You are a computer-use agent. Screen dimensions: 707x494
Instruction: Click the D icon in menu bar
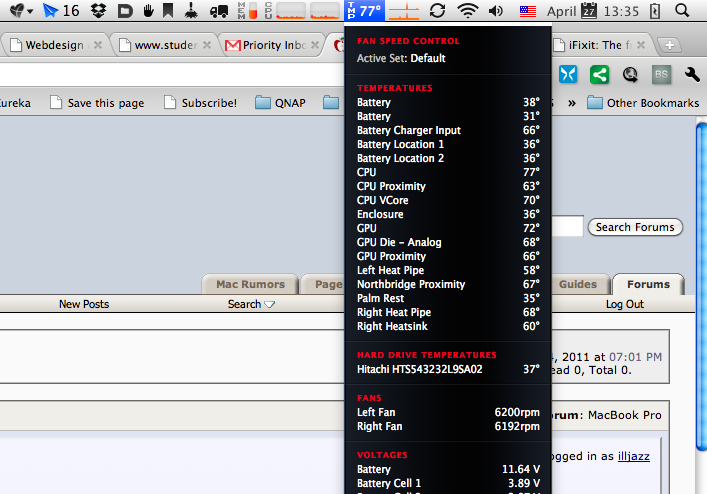(125, 11)
